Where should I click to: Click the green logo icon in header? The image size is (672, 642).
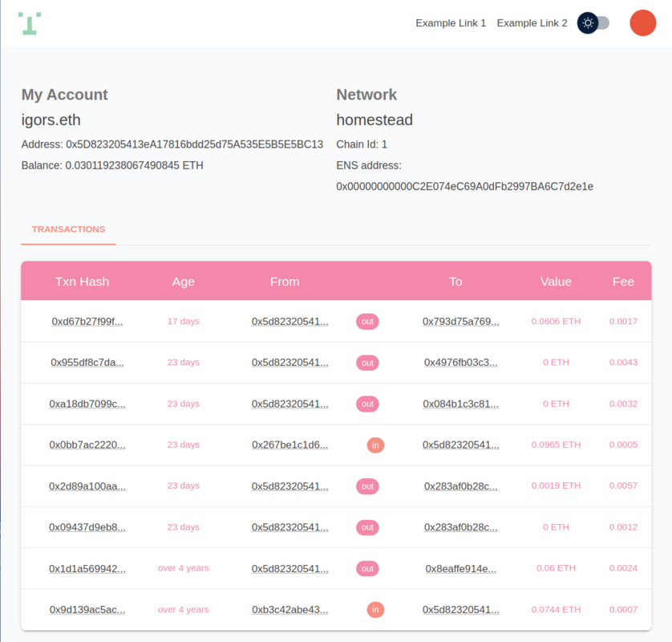click(x=30, y=23)
